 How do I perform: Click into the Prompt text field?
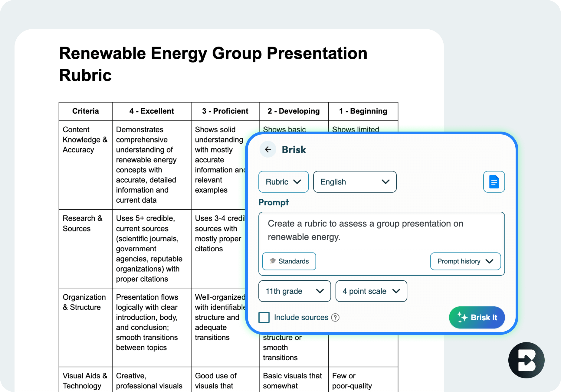381,230
